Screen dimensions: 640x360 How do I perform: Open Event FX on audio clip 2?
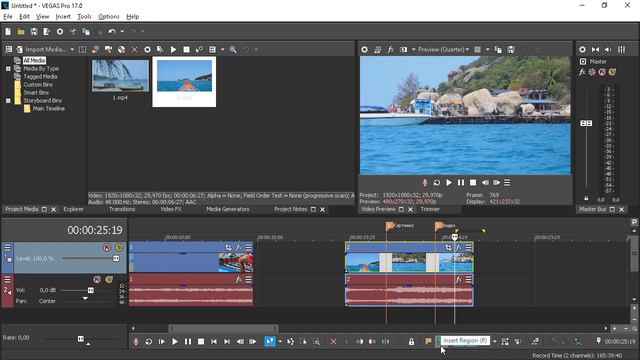[x=458, y=279]
